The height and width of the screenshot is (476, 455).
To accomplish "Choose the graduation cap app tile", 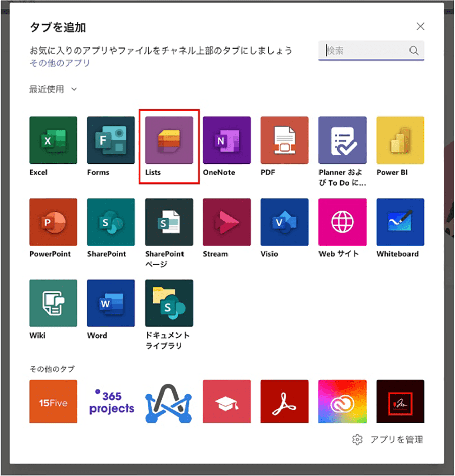I will (226, 402).
